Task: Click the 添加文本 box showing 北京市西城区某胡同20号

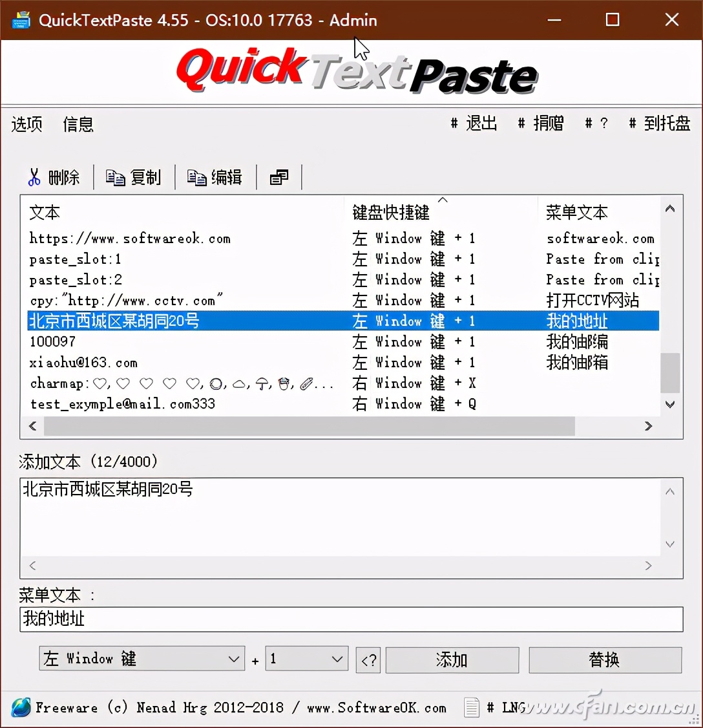Action: (341, 517)
